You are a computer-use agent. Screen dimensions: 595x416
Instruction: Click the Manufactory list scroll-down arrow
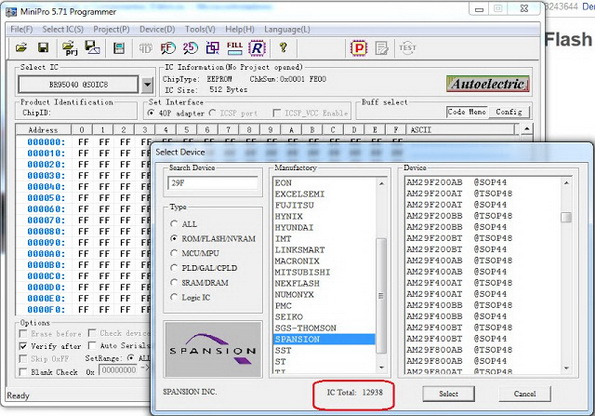coord(381,367)
